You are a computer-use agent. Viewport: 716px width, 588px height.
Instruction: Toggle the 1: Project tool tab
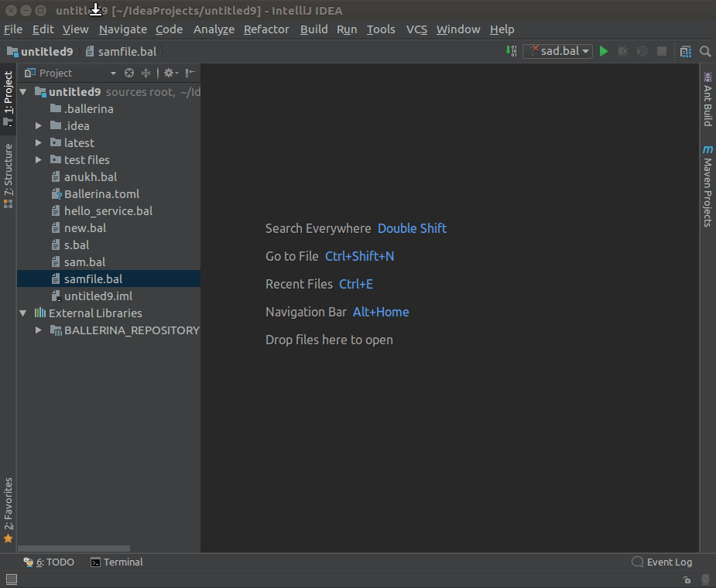coord(9,99)
